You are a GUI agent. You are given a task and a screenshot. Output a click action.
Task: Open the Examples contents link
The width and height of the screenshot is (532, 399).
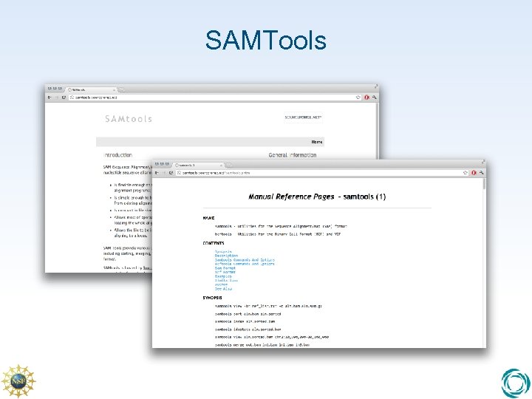click(223, 276)
